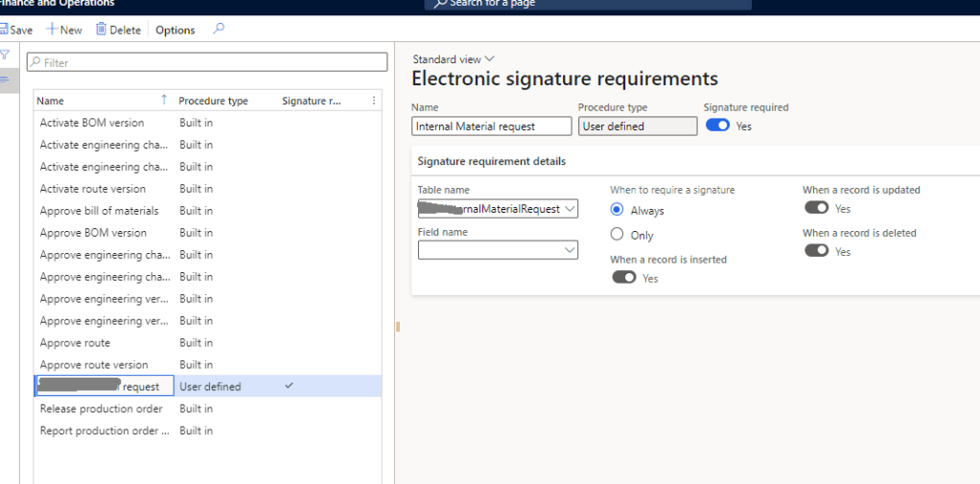Image resolution: width=980 pixels, height=484 pixels.
Task: Click the Procedure type column header
Action: (x=213, y=101)
